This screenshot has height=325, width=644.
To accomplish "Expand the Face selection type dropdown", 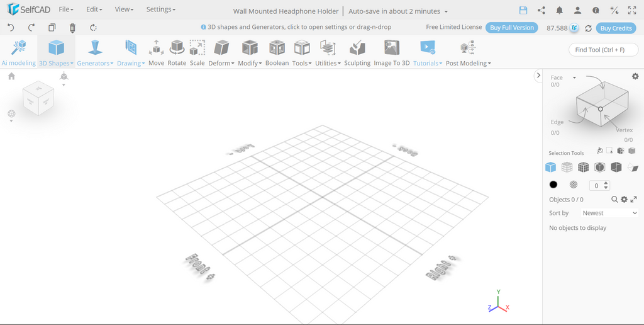I will click(x=574, y=77).
